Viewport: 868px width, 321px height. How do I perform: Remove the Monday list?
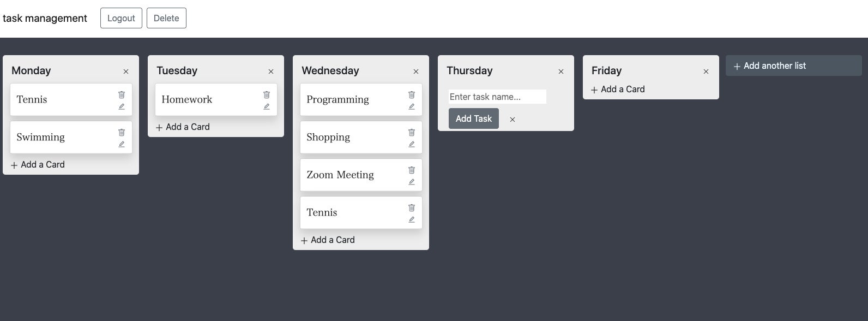tap(126, 72)
